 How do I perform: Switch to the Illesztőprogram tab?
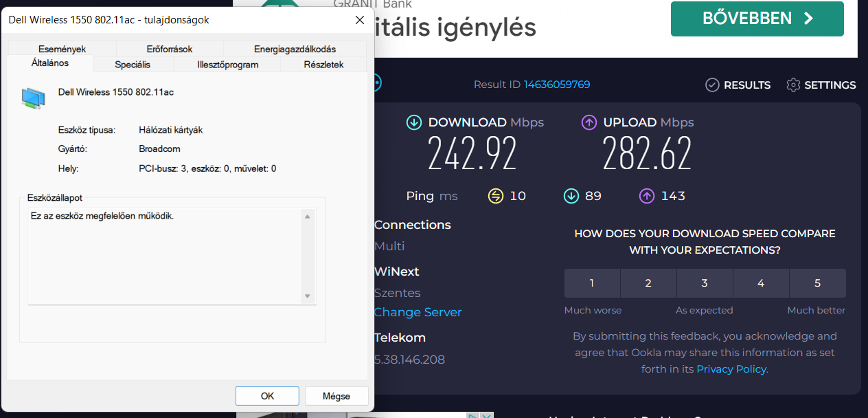(227, 65)
